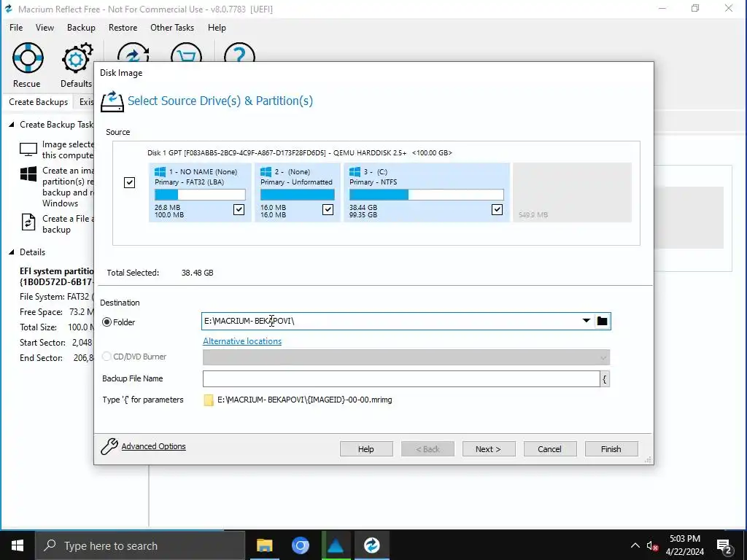Image resolution: width=747 pixels, height=560 pixels.
Task: Collapse the Details section
Action: point(12,252)
